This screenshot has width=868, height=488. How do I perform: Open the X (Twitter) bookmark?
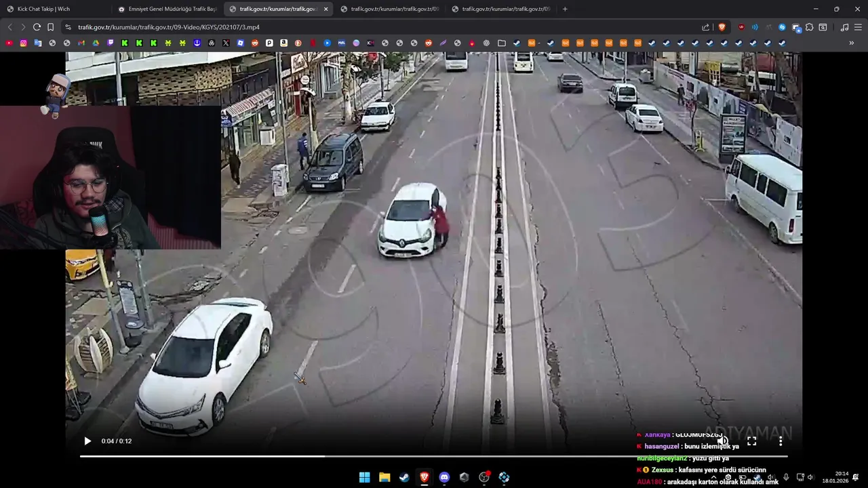coord(226,43)
